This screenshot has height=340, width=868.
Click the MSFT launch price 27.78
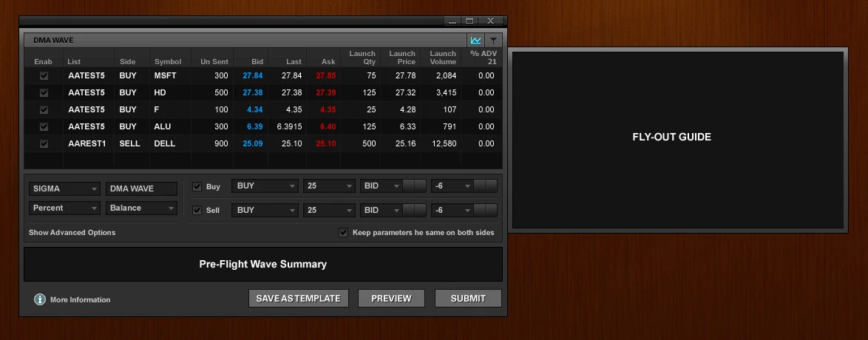(x=406, y=75)
